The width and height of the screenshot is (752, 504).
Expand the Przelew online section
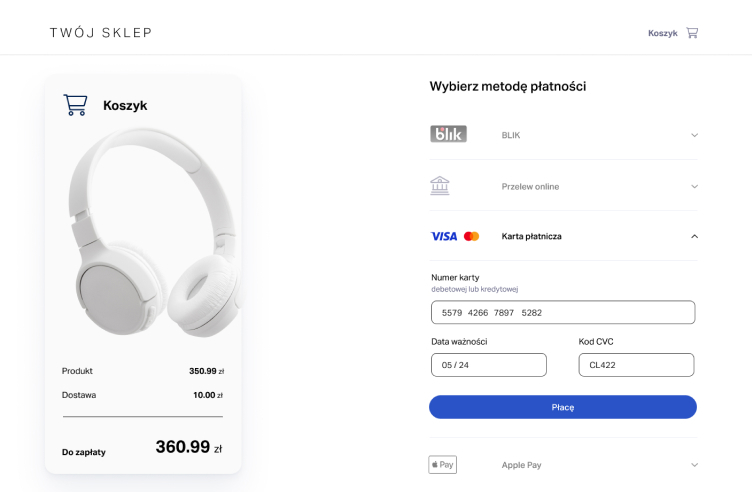(694, 186)
